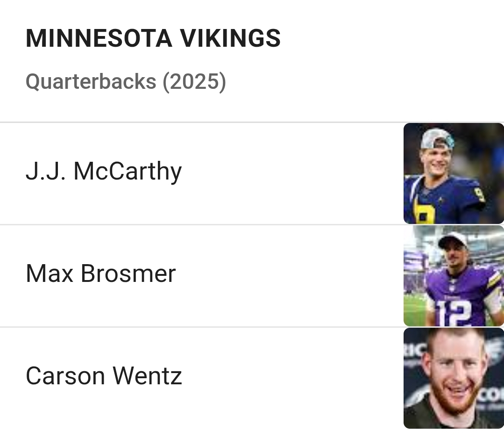Open Max Brosmer's player name
The width and height of the screenshot is (504, 439).
[100, 273]
